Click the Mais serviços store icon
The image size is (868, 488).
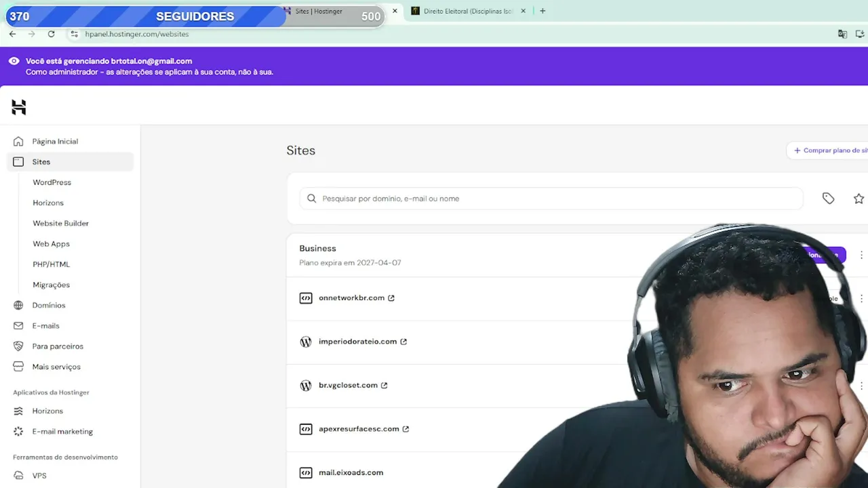click(x=18, y=367)
